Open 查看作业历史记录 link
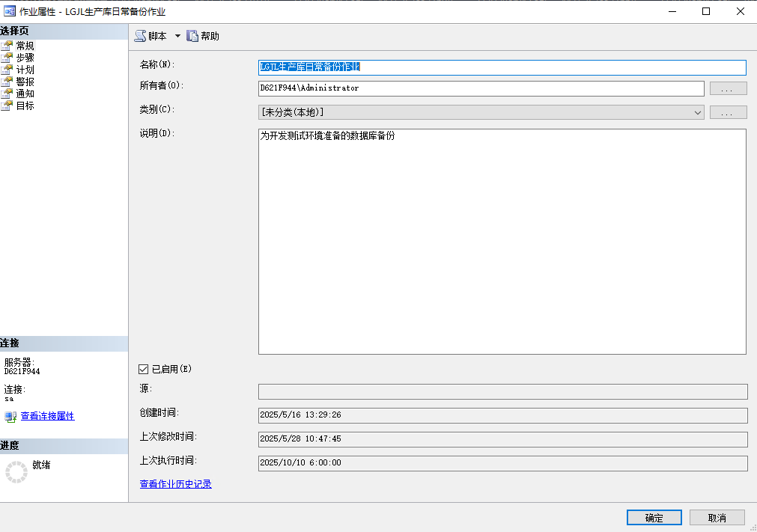Viewport: 757px width, 532px height. click(x=174, y=483)
